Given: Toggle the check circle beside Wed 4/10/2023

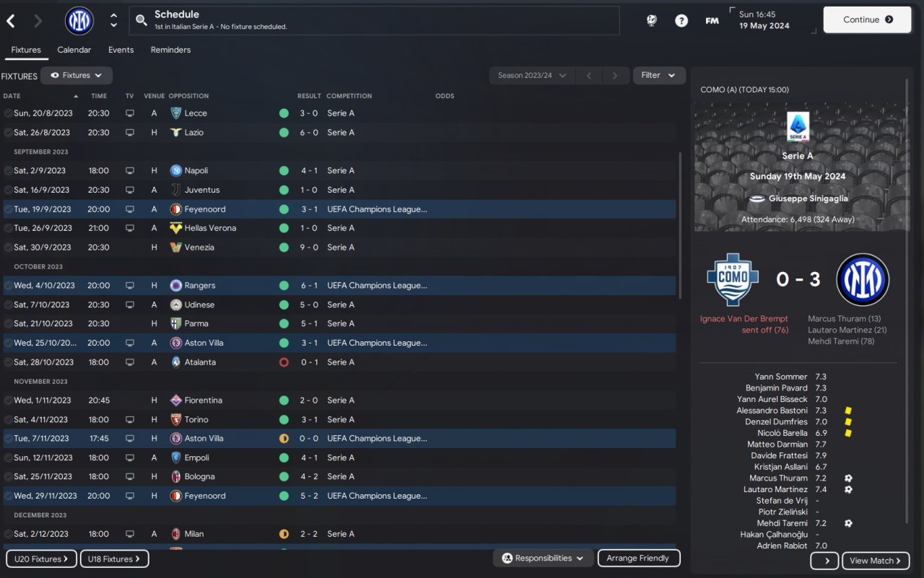Looking at the screenshot, I should [8, 286].
